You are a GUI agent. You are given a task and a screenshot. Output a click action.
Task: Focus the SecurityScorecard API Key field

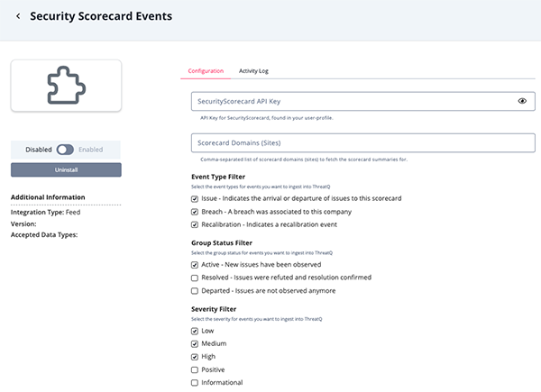[363, 101]
